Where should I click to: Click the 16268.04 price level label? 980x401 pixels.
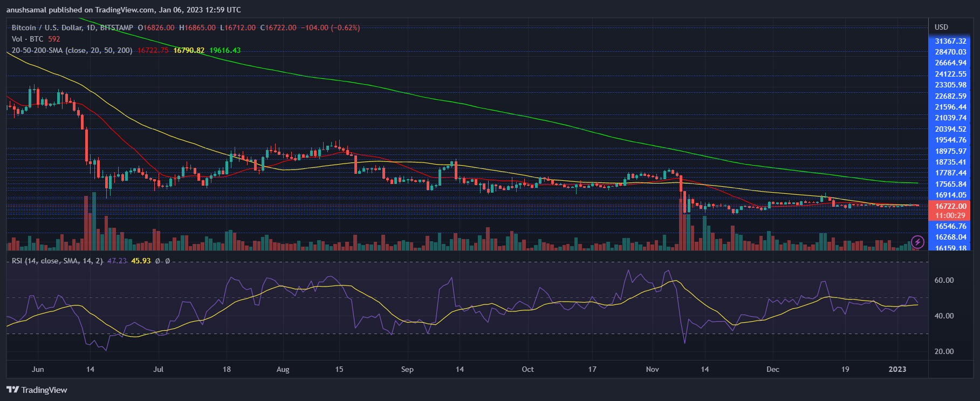point(950,237)
